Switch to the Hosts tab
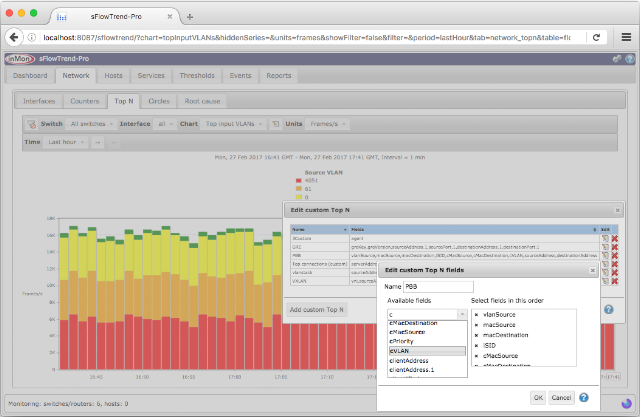The height and width of the screenshot is (417, 640). (x=113, y=76)
